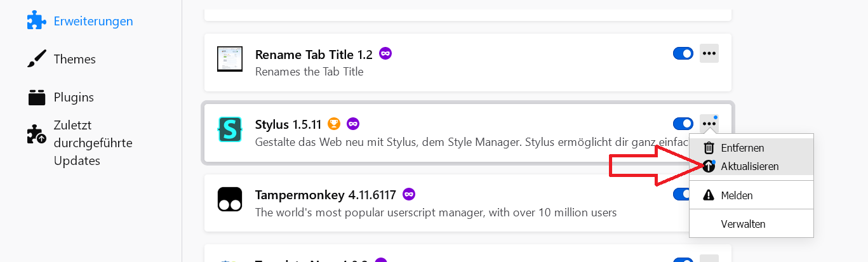Screen dimensions: 868x262
Task: Select Melden to report the extension
Action: (737, 195)
